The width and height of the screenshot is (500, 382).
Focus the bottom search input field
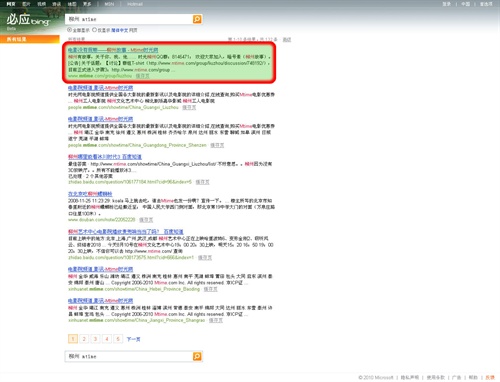point(129,356)
